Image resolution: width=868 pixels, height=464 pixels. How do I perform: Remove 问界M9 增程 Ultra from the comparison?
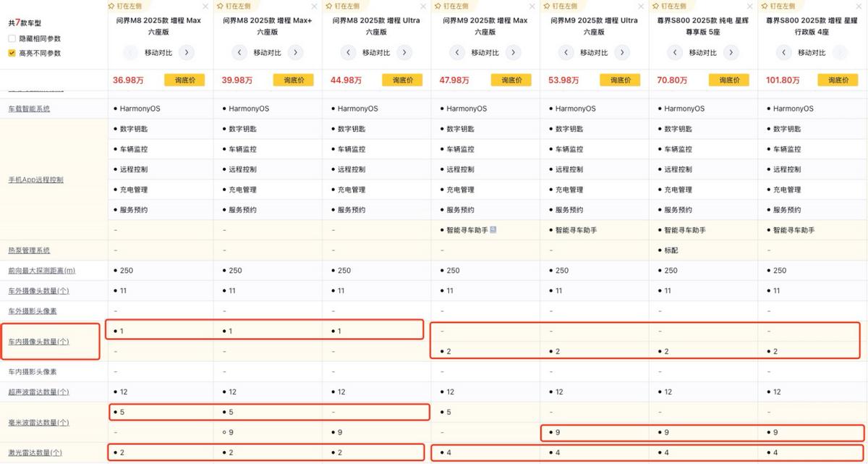pyautogui.click(x=641, y=6)
